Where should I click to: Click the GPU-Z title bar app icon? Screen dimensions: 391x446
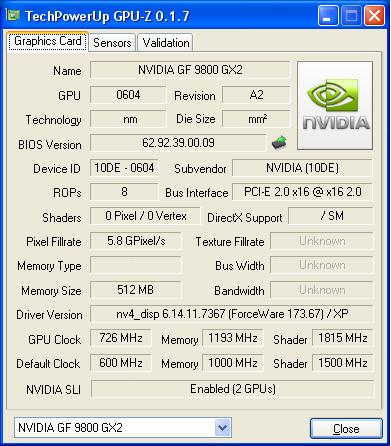[x=13, y=15]
